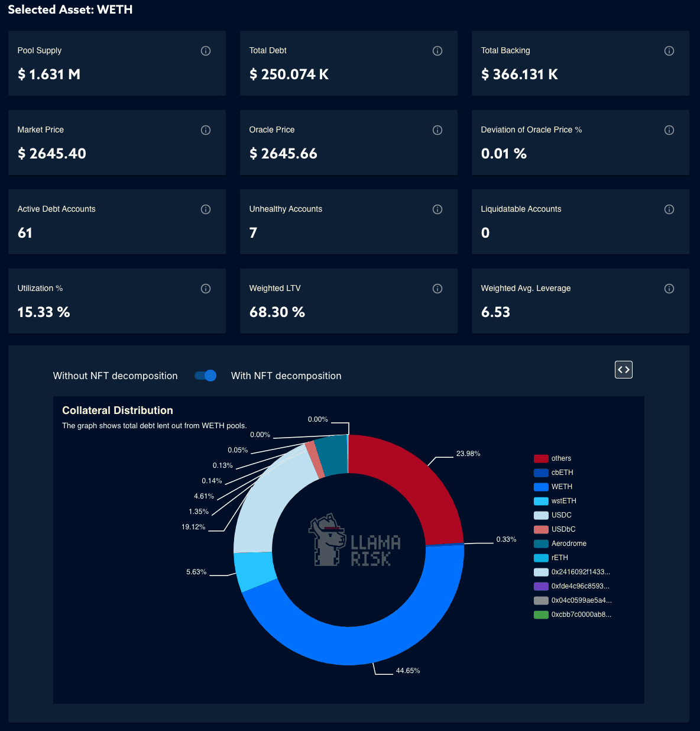Screen dimensions: 700x731
Task: Hide the WETH series via its legend entry
Action: (562, 487)
